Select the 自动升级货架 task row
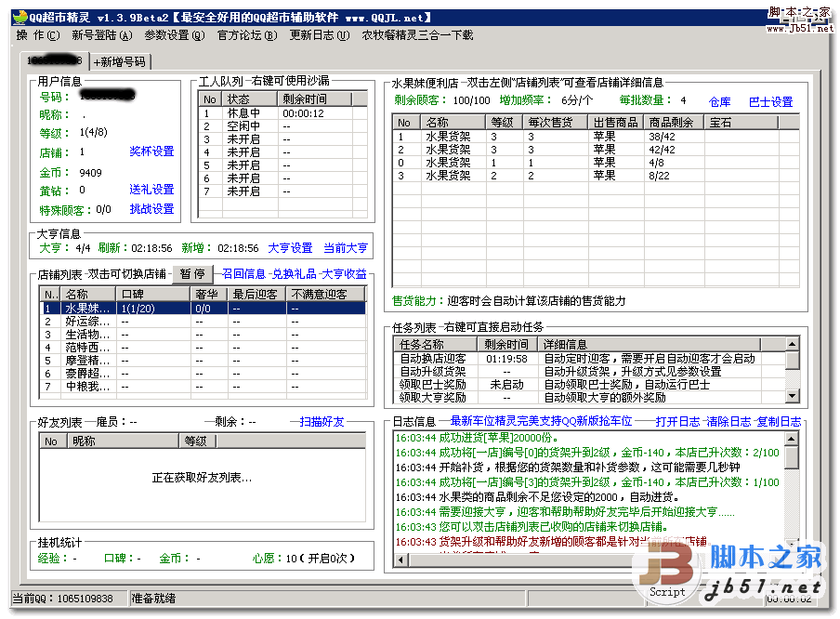Screen dimensions: 840x619 coord(590,372)
